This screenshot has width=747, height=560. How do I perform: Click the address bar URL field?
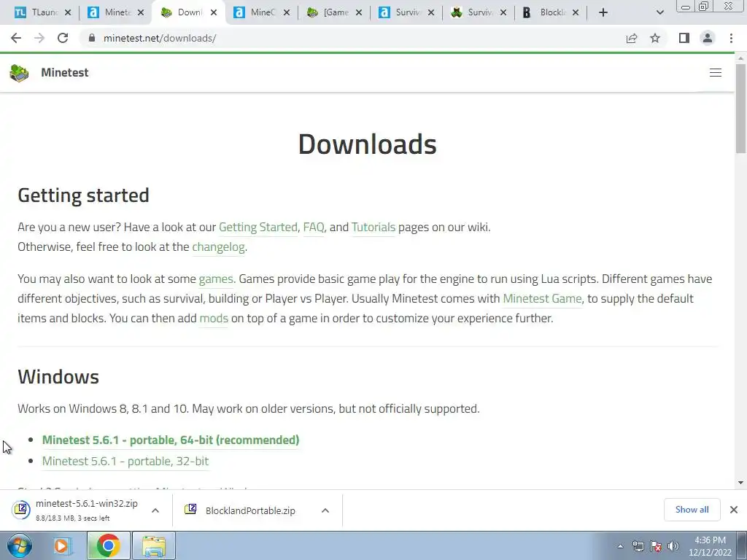(x=352, y=38)
